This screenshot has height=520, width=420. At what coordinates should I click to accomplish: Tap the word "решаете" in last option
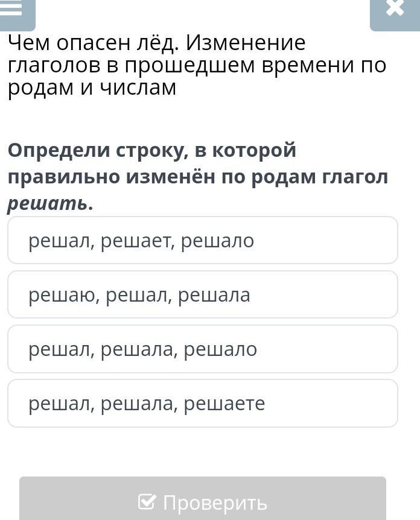coord(224,404)
